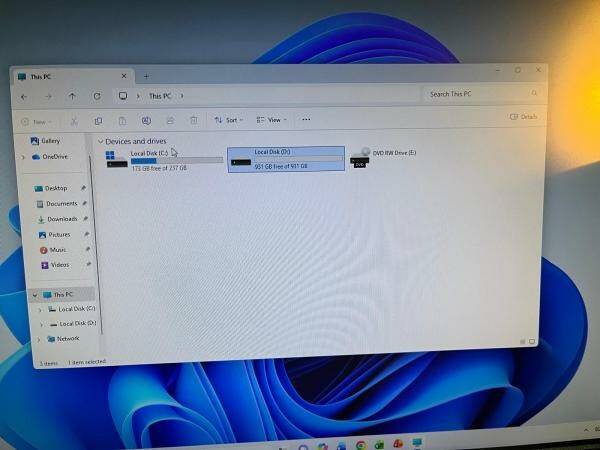Select Local Disk (C:) in navigation tree

click(72, 309)
